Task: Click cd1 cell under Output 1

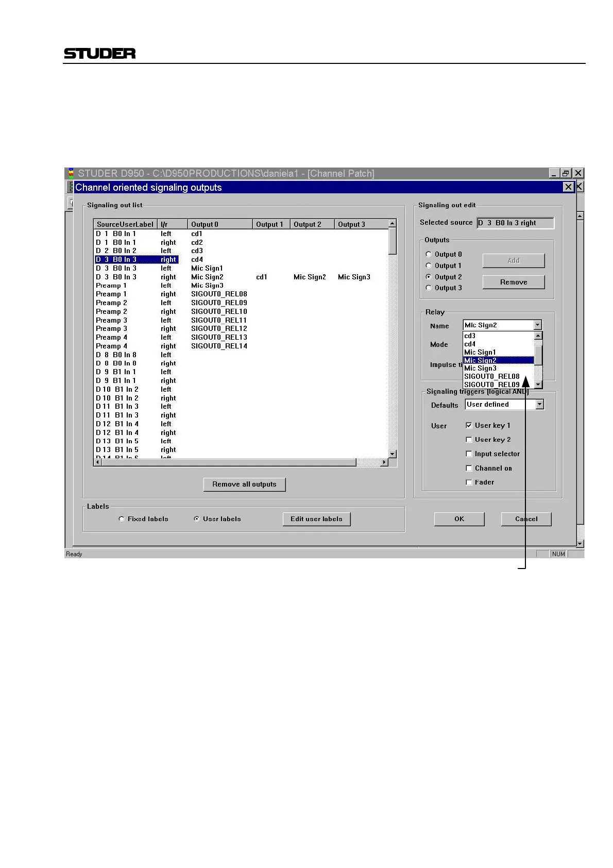Action: pyautogui.click(x=262, y=277)
